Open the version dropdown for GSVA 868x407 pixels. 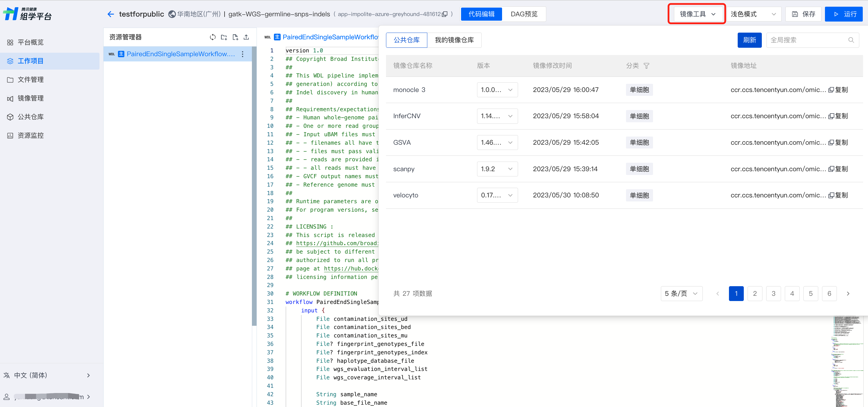[497, 142]
